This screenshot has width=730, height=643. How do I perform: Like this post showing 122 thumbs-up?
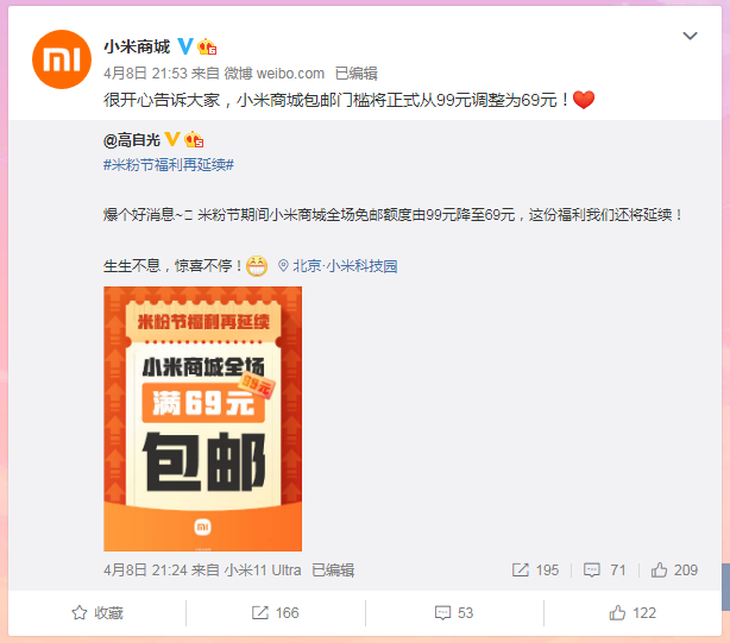[633, 613]
